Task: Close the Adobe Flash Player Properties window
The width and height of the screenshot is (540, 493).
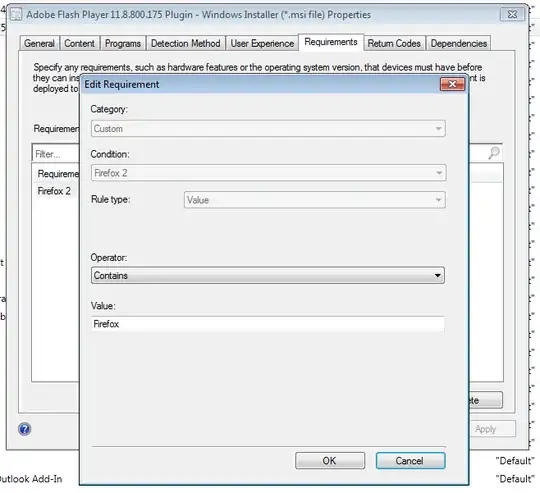Action: pos(512,14)
